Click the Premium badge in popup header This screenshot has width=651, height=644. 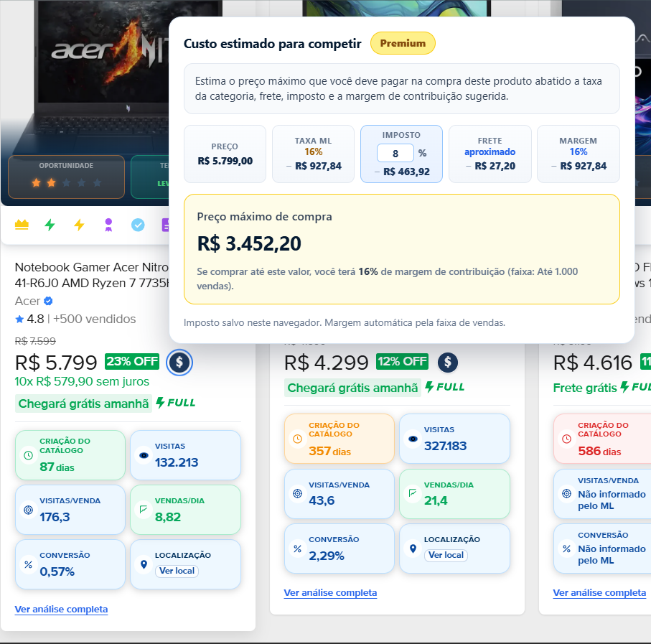coord(403,43)
